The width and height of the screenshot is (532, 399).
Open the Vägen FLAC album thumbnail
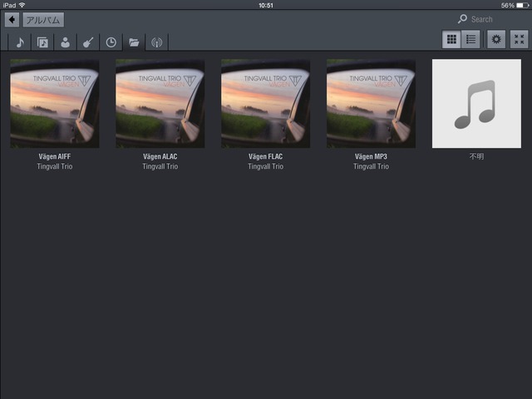(x=265, y=103)
